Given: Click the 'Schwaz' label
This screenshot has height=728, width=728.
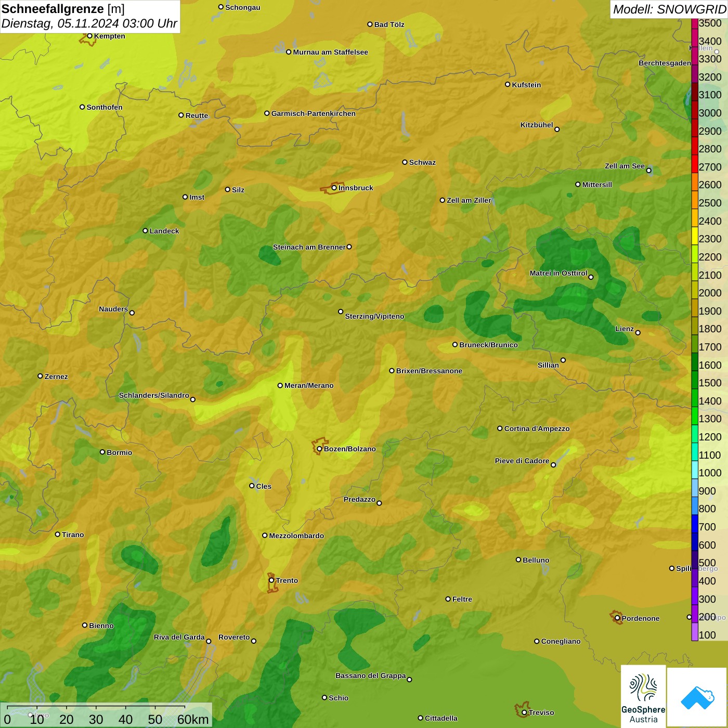Looking at the screenshot, I should click(x=422, y=162).
